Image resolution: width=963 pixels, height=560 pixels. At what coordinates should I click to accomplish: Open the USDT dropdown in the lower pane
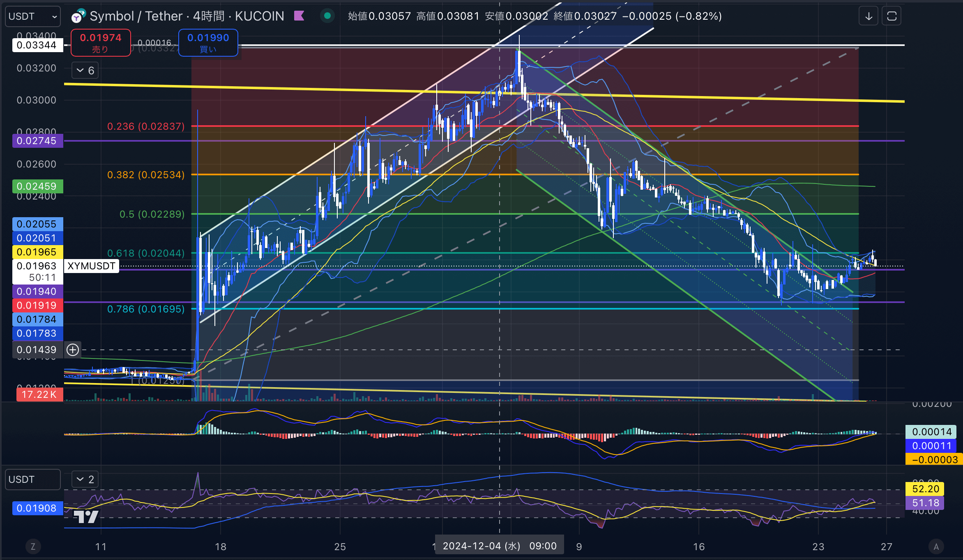coord(32,480)
